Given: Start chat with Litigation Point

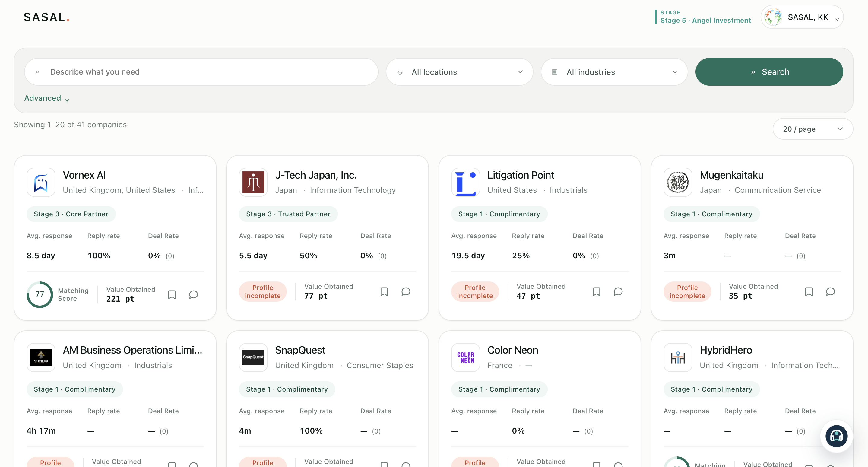Looking at the screenshot, I should pos(618,291).
